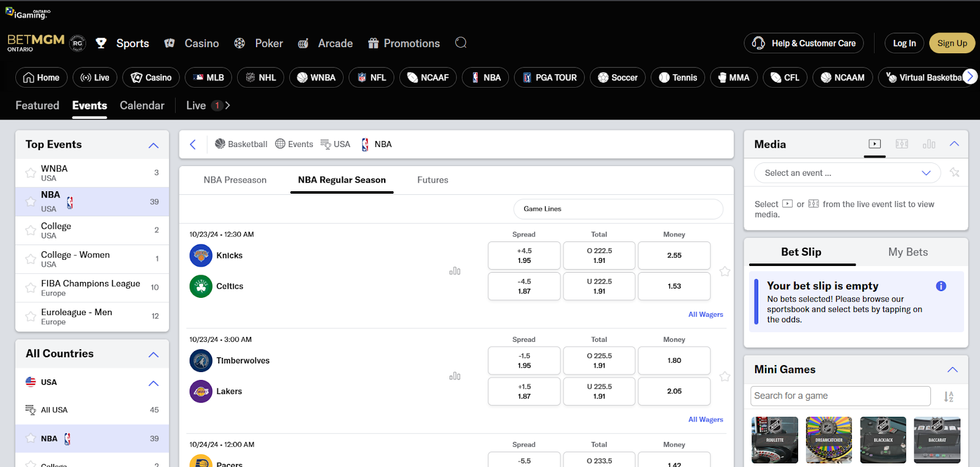The height and width of the screenshot is (467, 980).
Task: Select All USA in countries list
Action: (x=92, y=410)
